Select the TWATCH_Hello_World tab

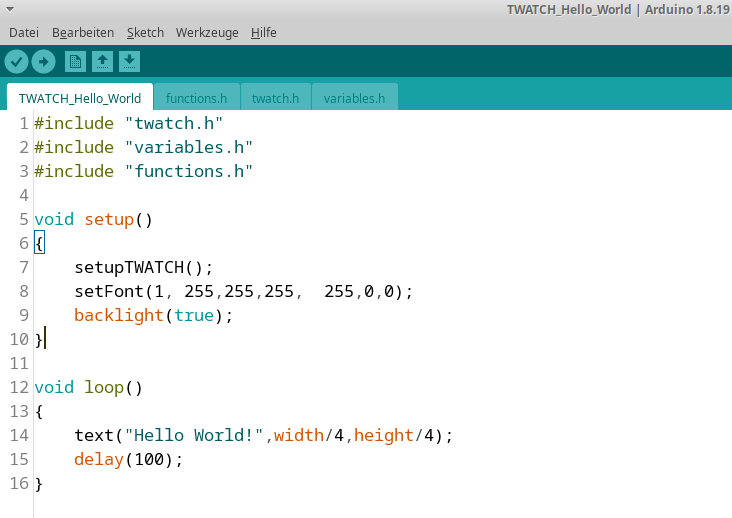(80, 98)
